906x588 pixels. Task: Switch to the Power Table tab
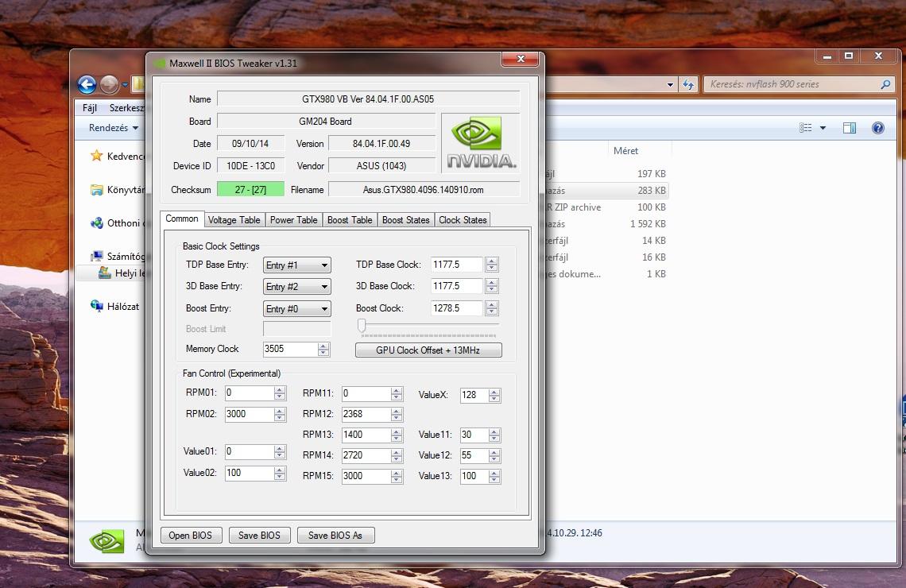(293, 219)
